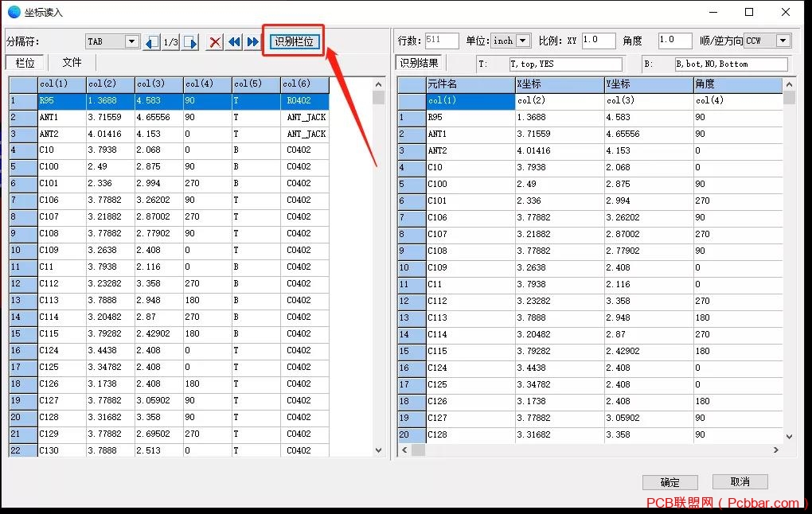
Task: Click the previous page arrow icon
Action: [152, 42]
